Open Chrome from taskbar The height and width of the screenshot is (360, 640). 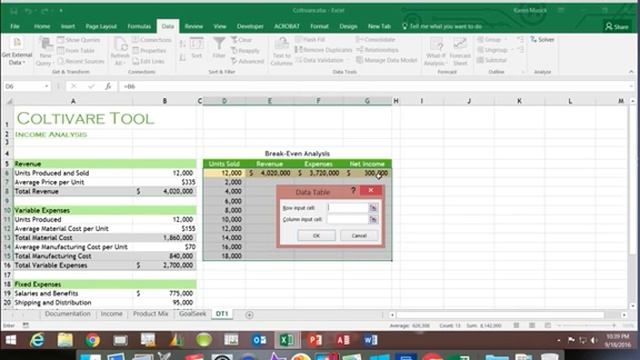tap(93, 340)
